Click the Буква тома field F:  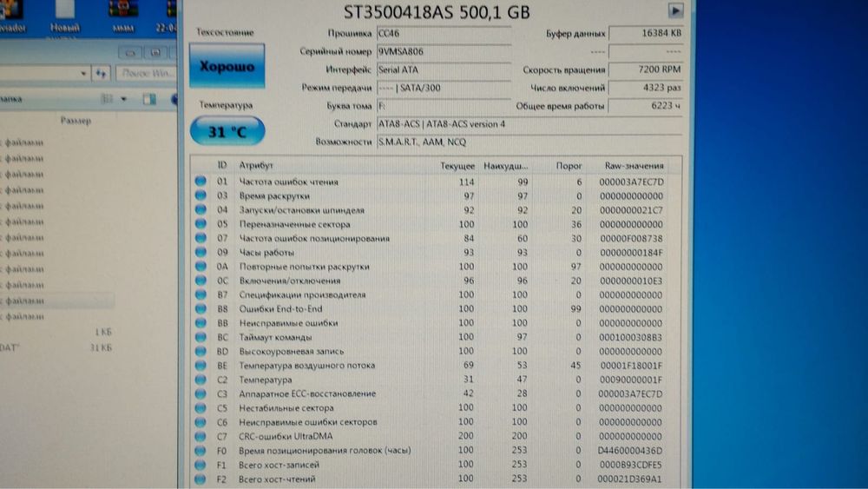click(444, 106)
